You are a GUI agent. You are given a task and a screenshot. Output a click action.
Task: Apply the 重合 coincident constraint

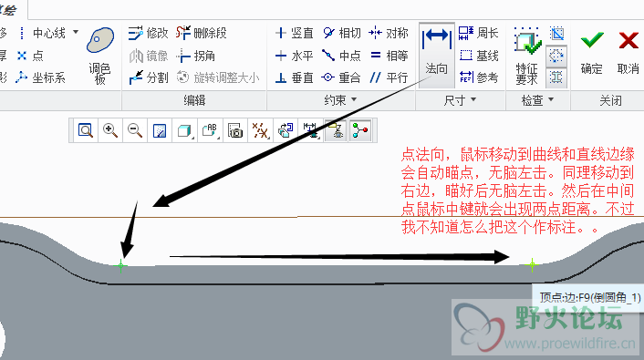[x=341, y=77]
